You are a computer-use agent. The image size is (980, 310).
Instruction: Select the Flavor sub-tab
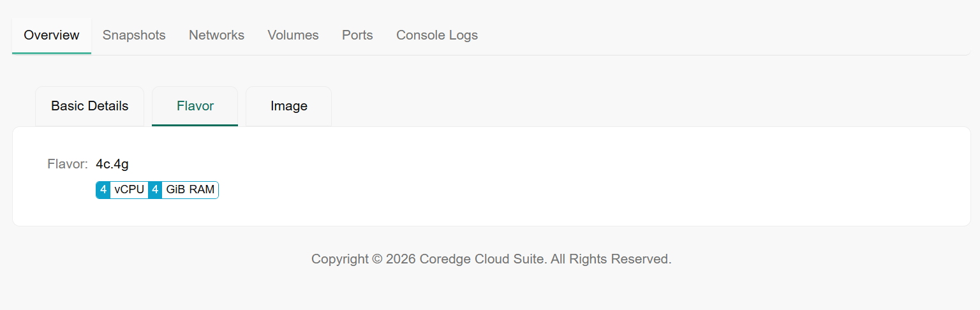point(195,106)
